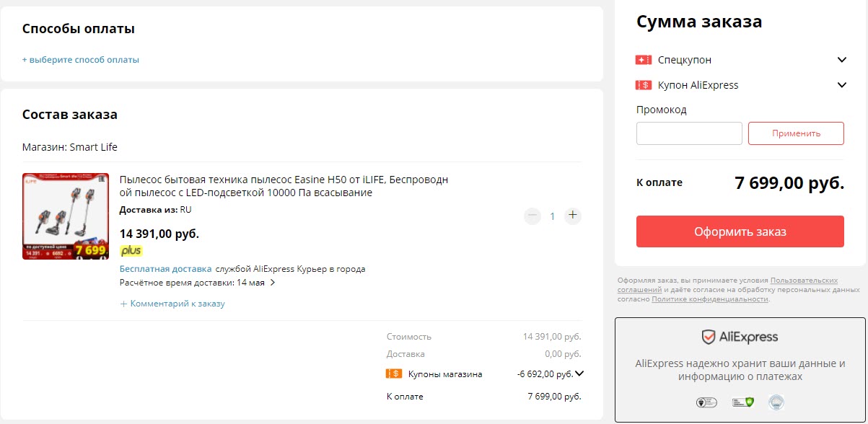Expand the Спецкупон section
This screenshot has height=424, width=868.
click(841, 60)
